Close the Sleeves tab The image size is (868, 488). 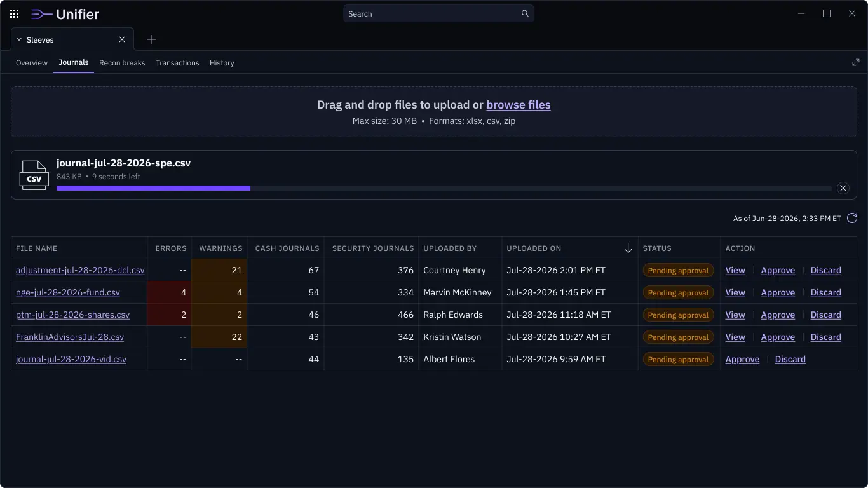pos(122,39)
